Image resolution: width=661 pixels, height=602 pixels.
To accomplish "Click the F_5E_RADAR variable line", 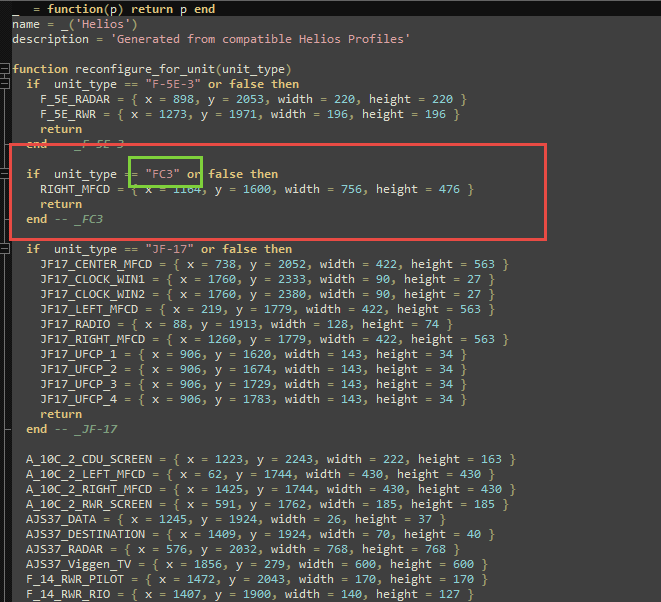I will 253,99.
